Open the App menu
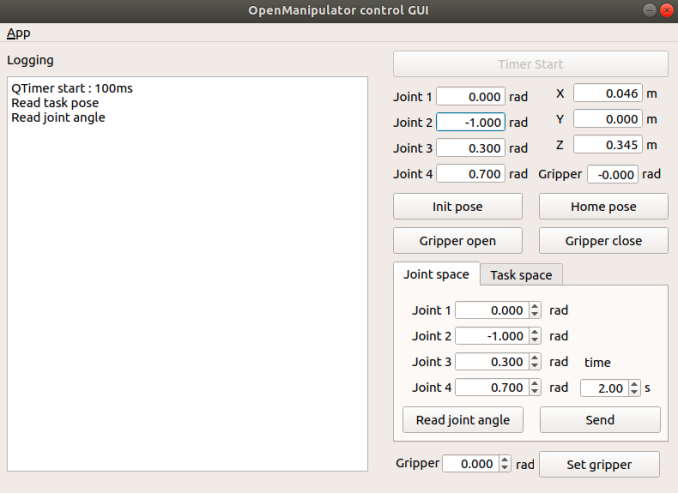Screen dimensions: 678x493 click(x=19, y=33)
